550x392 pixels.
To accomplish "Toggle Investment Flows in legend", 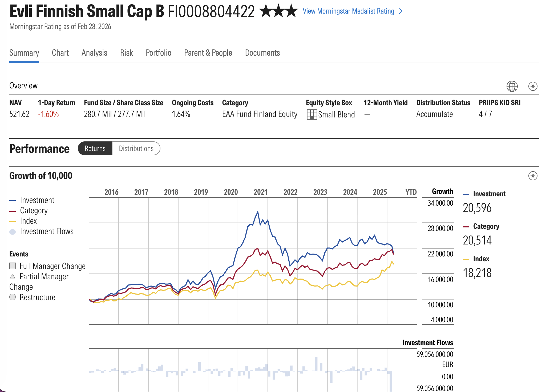I will pos(47,231).
